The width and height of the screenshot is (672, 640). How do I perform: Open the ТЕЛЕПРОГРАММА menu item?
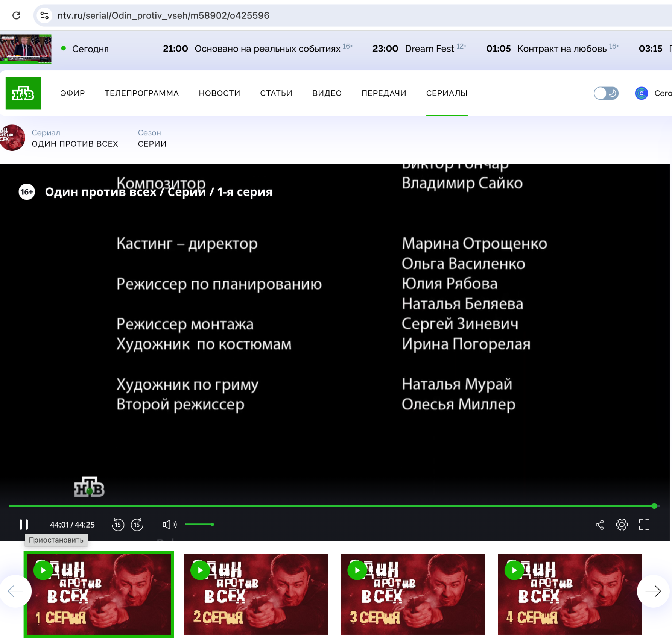pos(141,93)
